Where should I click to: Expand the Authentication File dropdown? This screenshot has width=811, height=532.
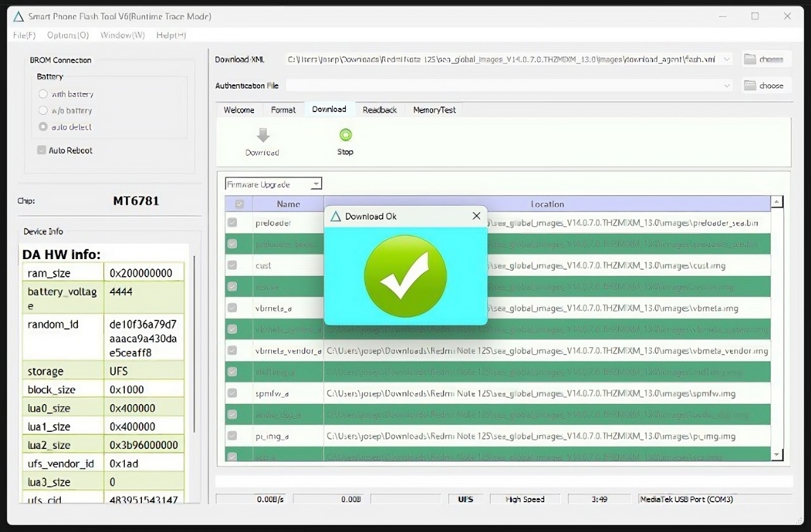pyautogui.click(x=727, y=85)
